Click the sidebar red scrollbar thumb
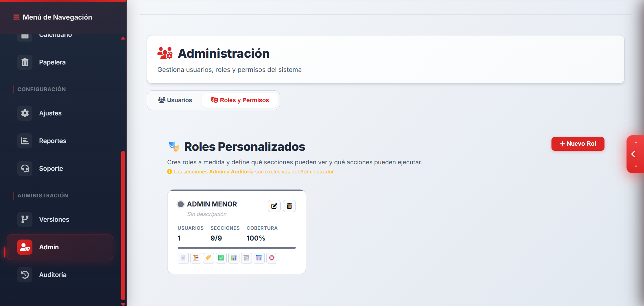Viewport: 644px width, 306px height. pos(123,225)
